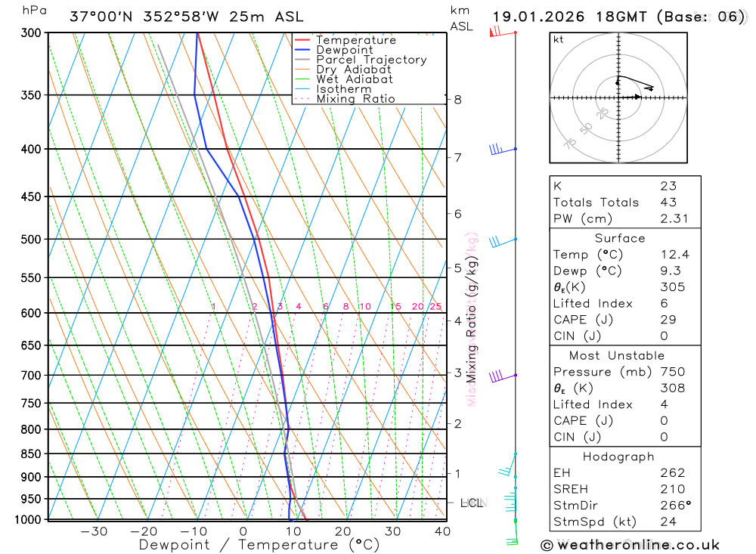Click the 'Mixing Ratio (g/kg)' vertical axis title
The image size is (756, 554).
coord(471,319)
